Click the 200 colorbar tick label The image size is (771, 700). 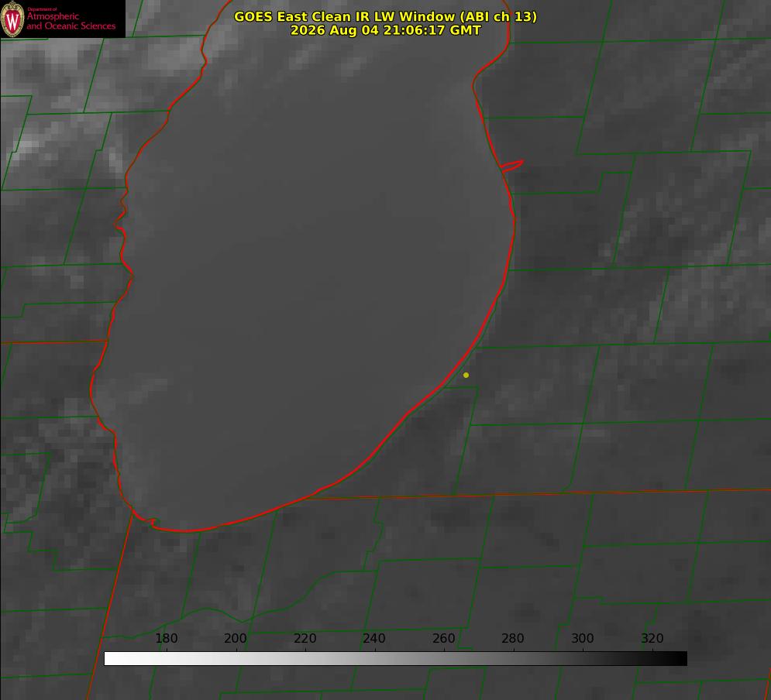[x=236, y=638]
